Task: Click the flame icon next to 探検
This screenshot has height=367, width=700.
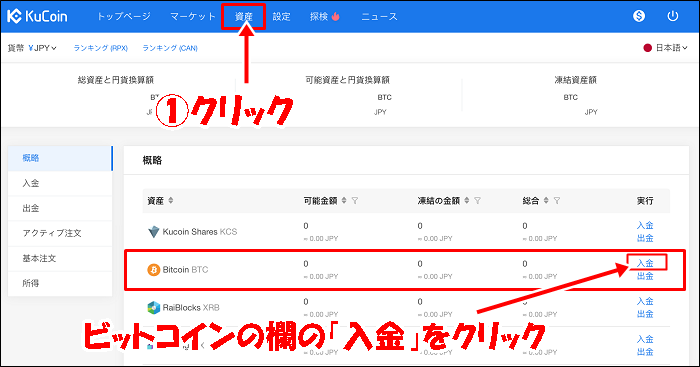Action: pyautogui.click(x=336, y=17)
